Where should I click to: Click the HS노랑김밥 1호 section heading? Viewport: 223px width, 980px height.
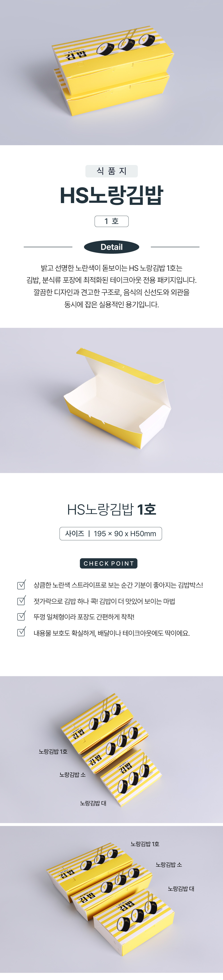(111, 509)
